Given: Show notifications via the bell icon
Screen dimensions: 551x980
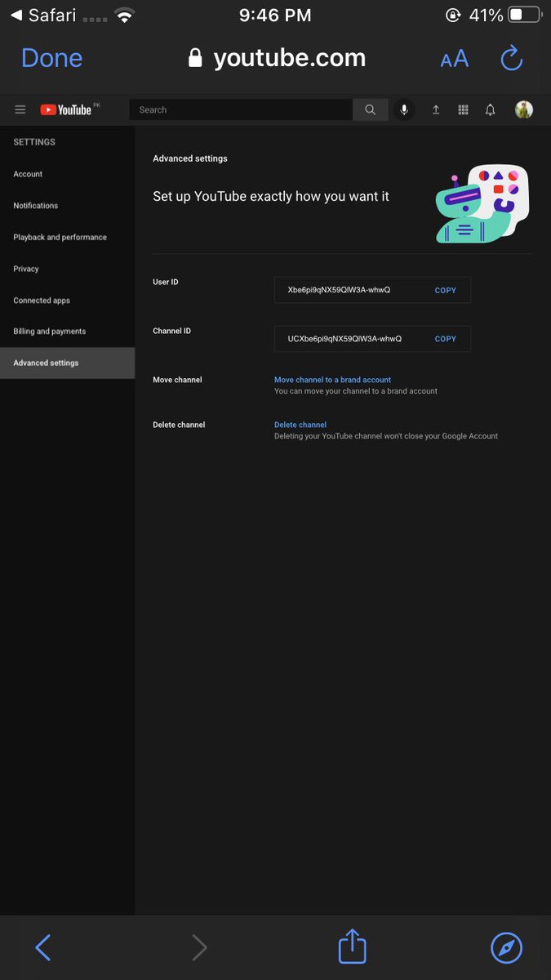Looking at the screenshot, I should 490,109.
